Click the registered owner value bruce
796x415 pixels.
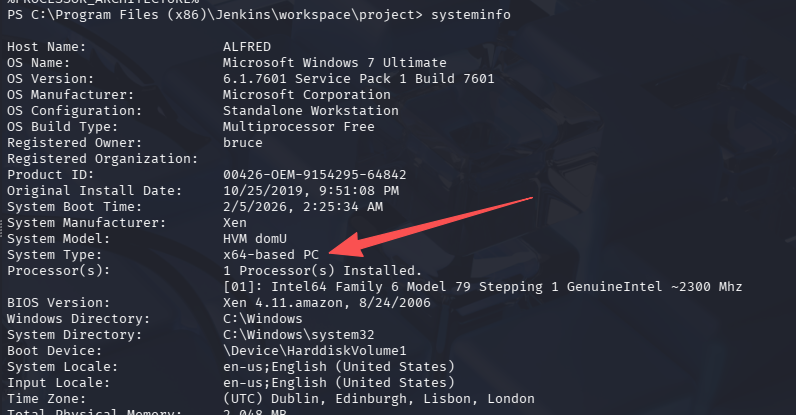tap(244, 143)
